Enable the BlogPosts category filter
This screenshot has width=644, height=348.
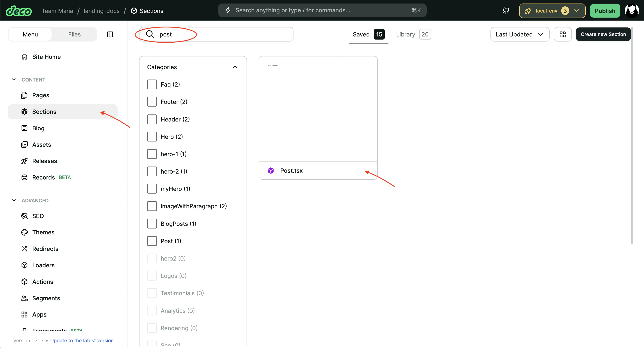(152, 224)
